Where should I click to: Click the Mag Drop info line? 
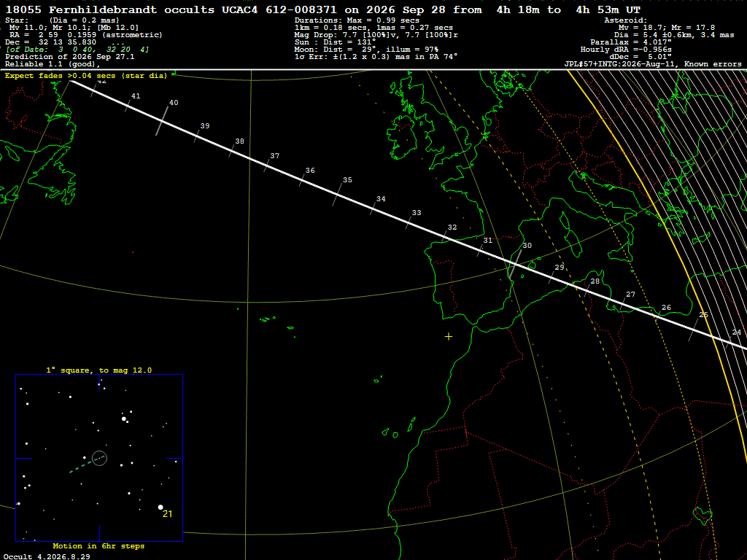tap(376, 35)
